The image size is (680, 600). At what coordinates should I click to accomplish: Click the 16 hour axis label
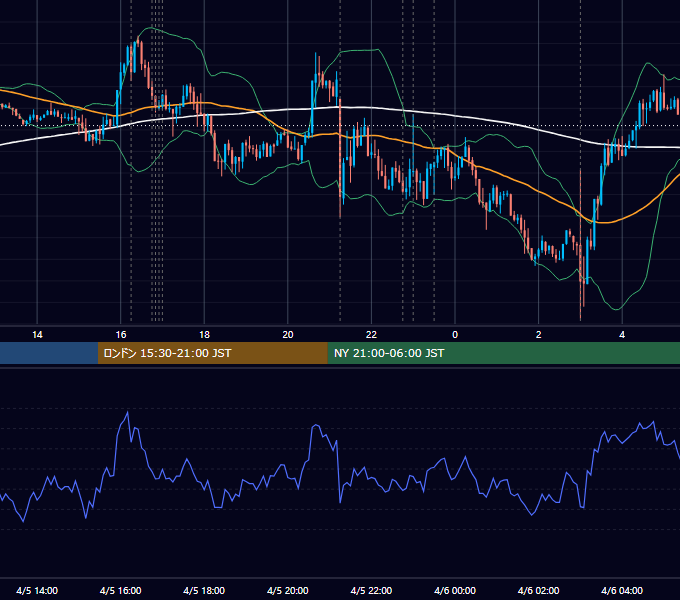[121, 335]
